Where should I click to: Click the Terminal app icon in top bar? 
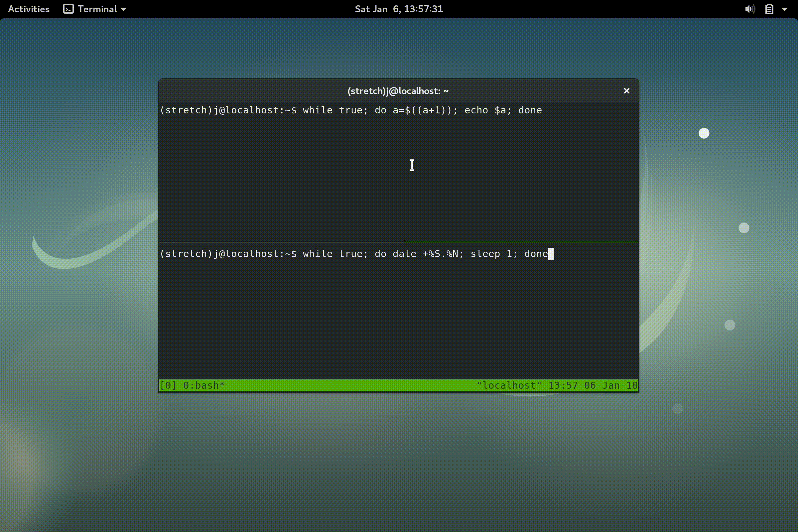pos(68,9)
